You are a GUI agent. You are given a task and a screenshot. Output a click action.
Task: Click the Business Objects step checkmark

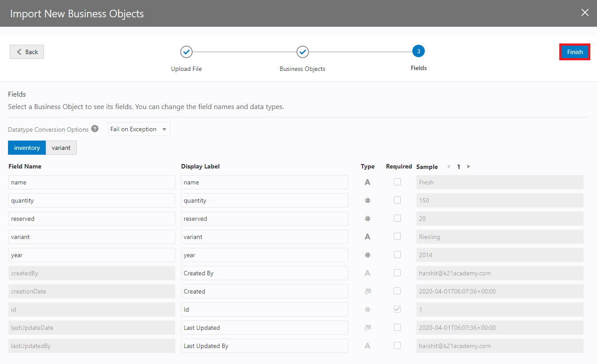[x=303, y=52]
